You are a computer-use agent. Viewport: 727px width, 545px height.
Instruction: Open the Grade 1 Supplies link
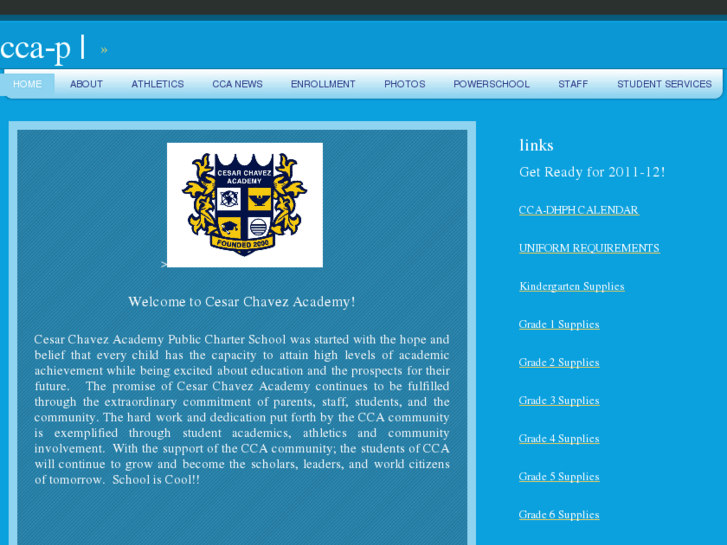pyautogui.click(x=559, y=324)
